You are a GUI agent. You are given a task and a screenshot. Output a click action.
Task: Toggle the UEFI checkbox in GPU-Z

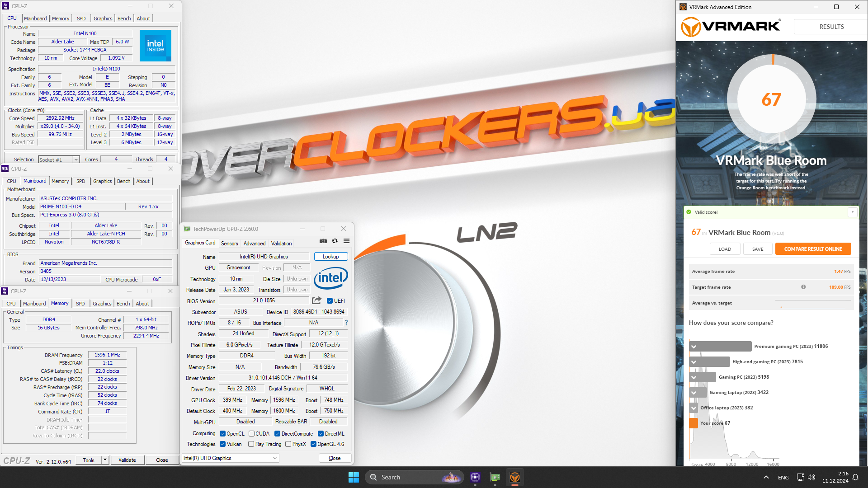pyautogui.click(x=330, y=300)
